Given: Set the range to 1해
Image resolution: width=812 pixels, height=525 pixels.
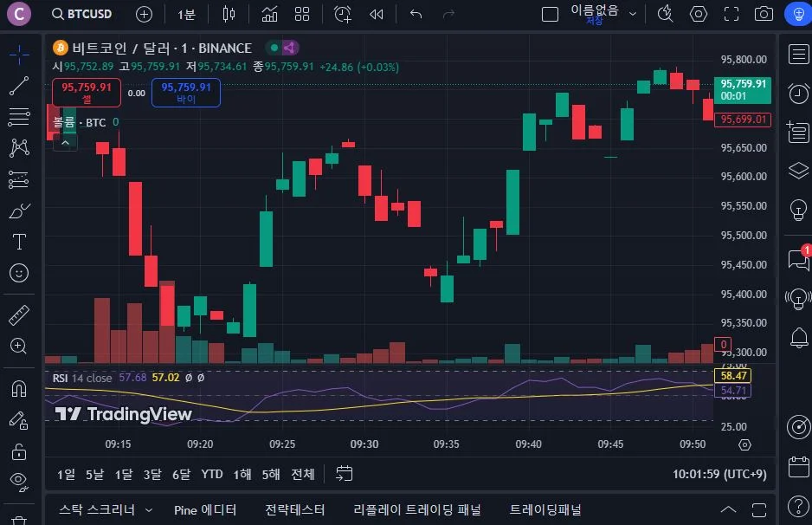Looking at the screenshot, I should coord(242,474).
